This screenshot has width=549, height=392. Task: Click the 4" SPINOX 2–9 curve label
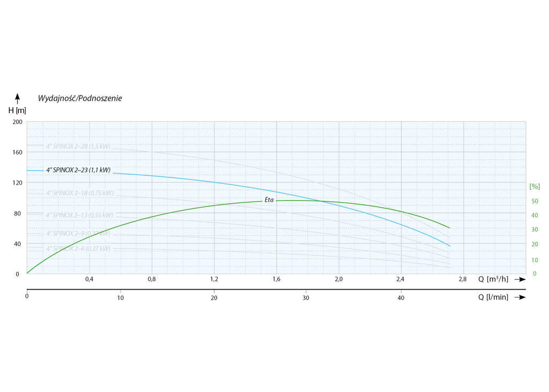pyautogui.click(x=78, y=233)
